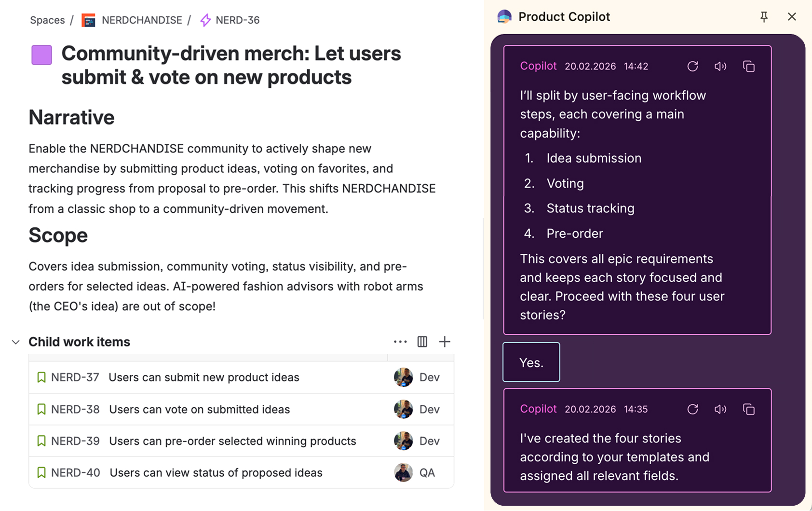Screen dimensions: 812x511
Task: Close the Product Copilot panel
Action: (x=792, y=17)
